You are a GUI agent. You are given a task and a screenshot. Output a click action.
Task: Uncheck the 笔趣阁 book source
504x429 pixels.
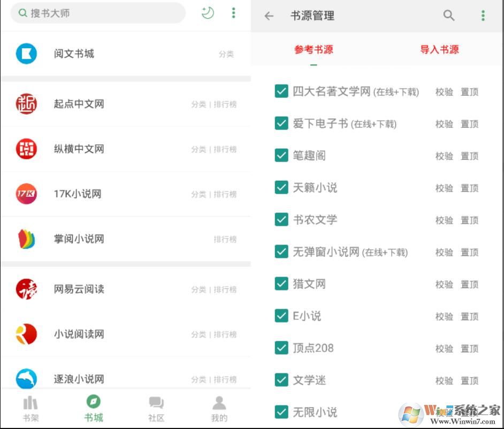[281, 156]
